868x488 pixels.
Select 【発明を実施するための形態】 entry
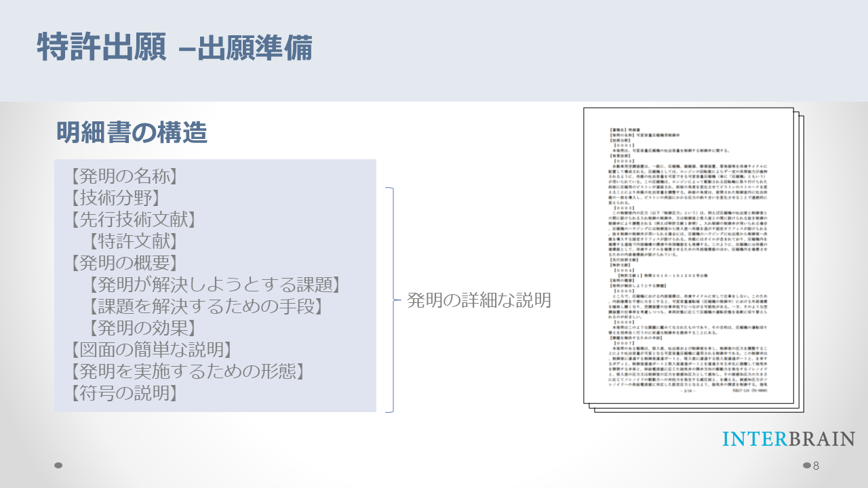[186, 371]
